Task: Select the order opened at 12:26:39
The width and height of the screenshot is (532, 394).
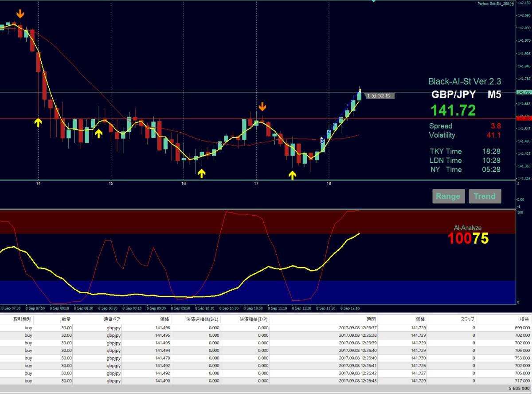Action: (x=266, y=343)
